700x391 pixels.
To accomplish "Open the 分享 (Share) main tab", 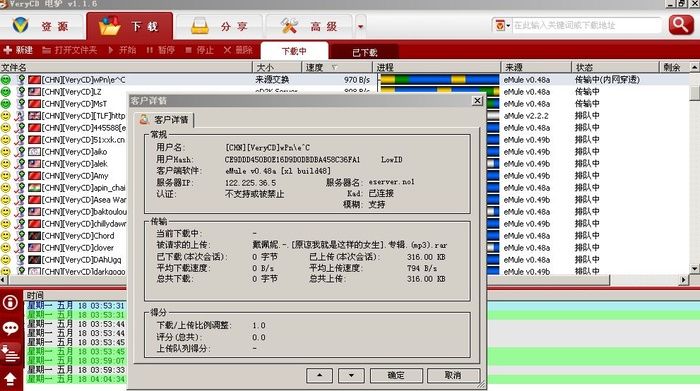I will [x=219, y=26].
